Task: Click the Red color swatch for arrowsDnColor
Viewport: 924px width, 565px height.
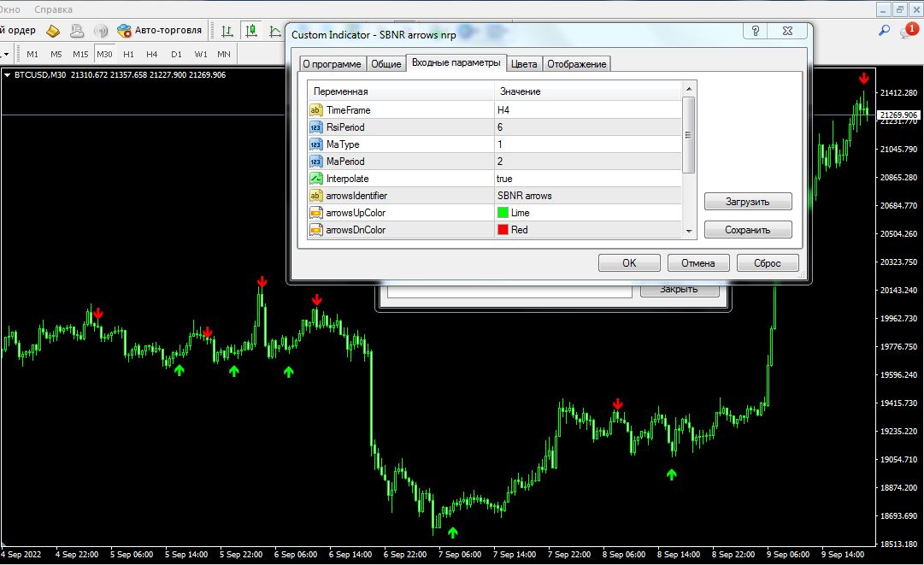Action: coord(503,230)
